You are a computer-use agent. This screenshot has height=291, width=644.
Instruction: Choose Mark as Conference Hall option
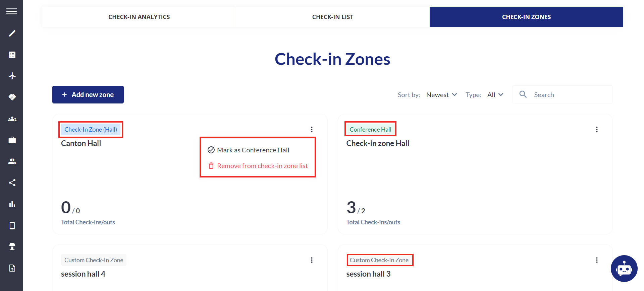pos(253,150)
